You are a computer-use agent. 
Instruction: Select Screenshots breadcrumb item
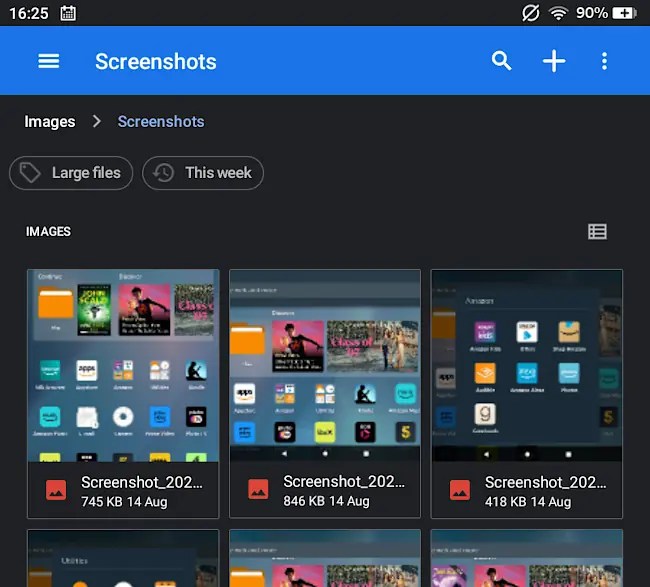[161, 121]
